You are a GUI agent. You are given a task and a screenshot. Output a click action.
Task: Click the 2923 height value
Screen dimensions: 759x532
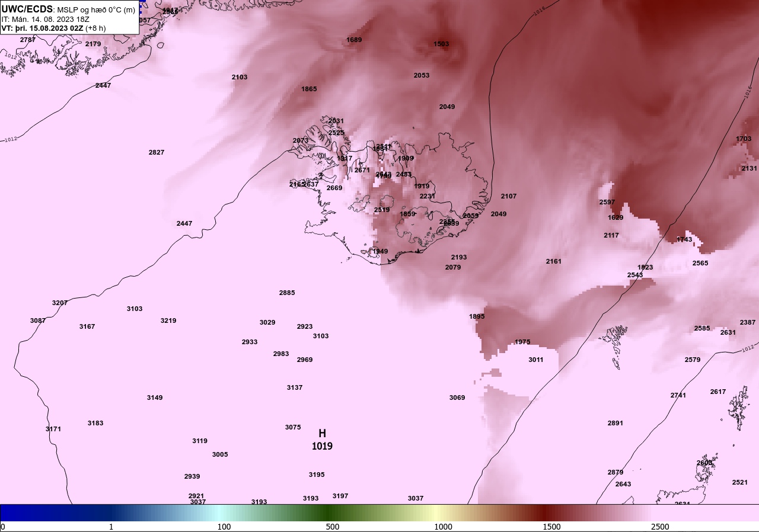point(305,326)
